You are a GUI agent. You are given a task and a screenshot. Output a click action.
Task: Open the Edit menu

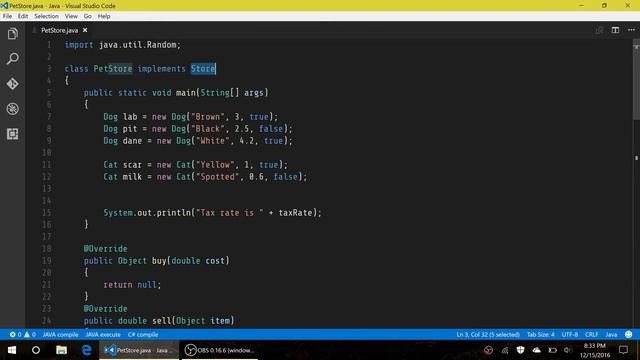(23, 16)
